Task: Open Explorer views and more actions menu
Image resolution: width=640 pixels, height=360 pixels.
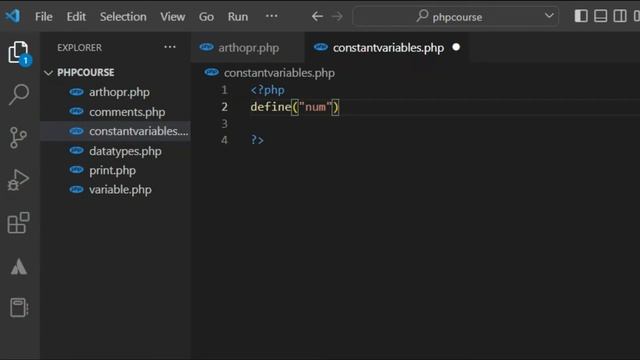Action: pos(170,47)
